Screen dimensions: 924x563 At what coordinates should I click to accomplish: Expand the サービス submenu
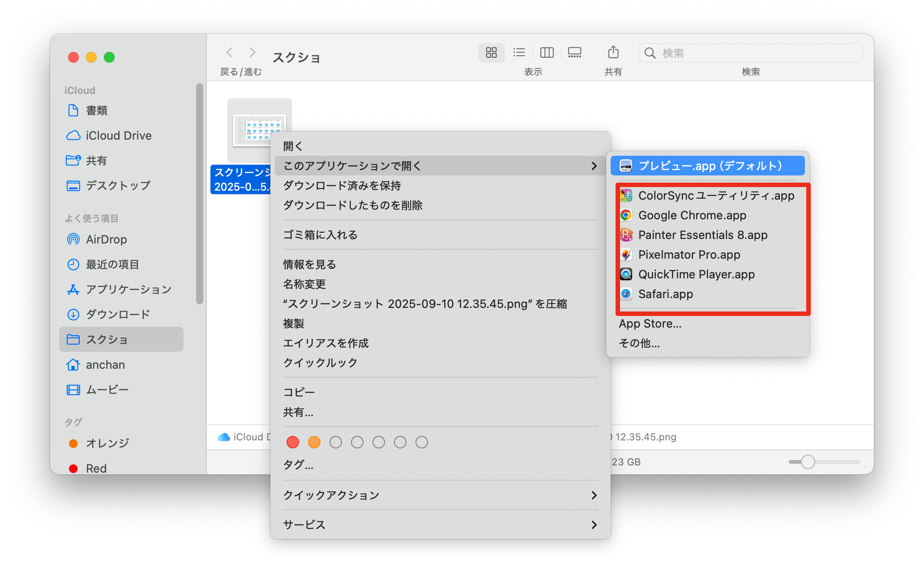(x=441, y=525)
